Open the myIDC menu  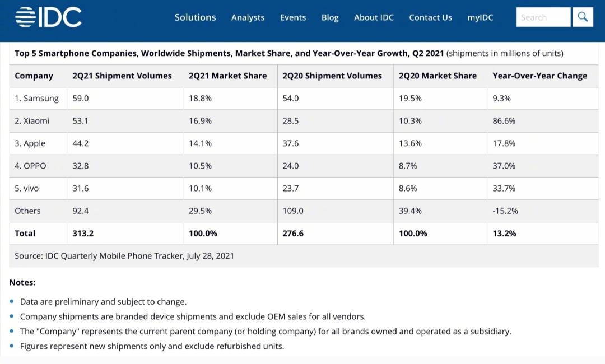tap(480, 17)
